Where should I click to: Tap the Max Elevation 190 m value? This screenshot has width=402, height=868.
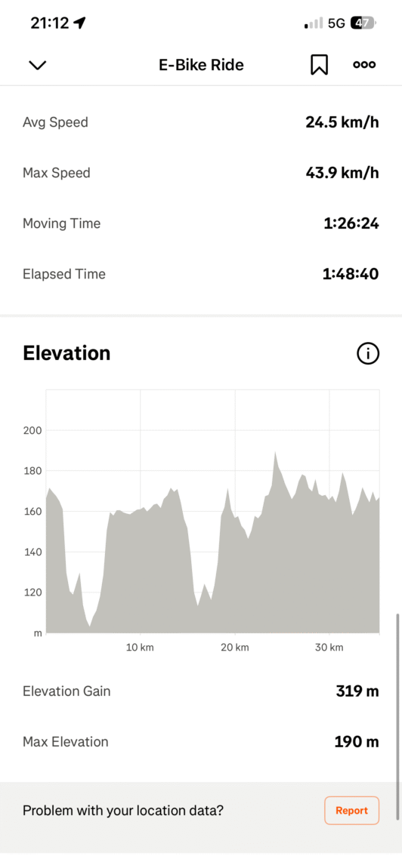pyautogui.click(x=357, y=742)
